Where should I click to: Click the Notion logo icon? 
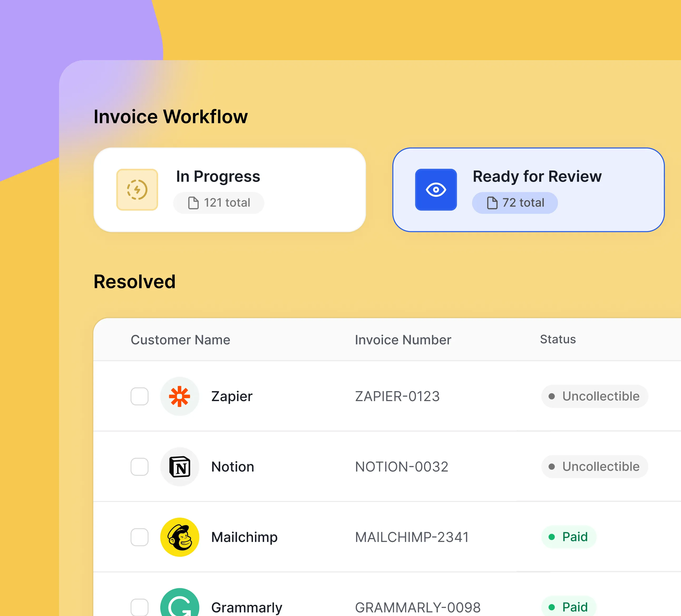click(x=180, y=467)
